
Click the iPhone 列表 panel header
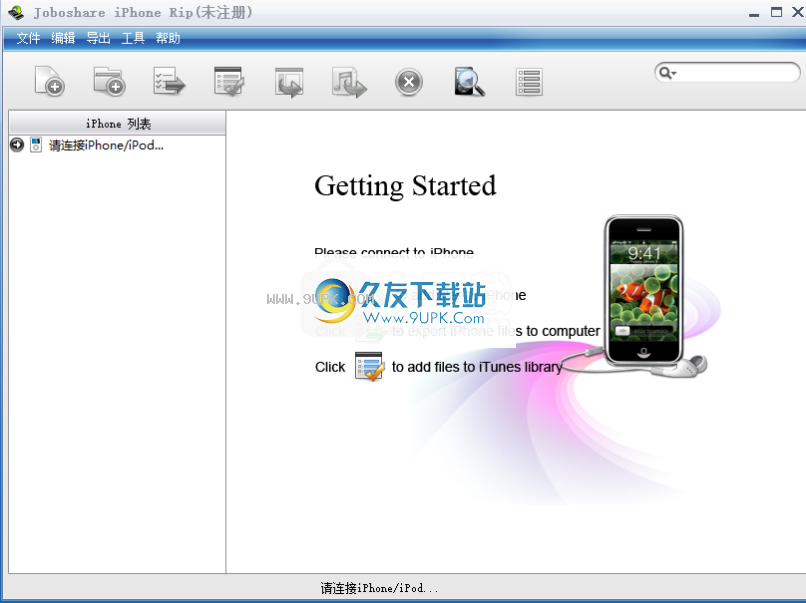[117, 123]
